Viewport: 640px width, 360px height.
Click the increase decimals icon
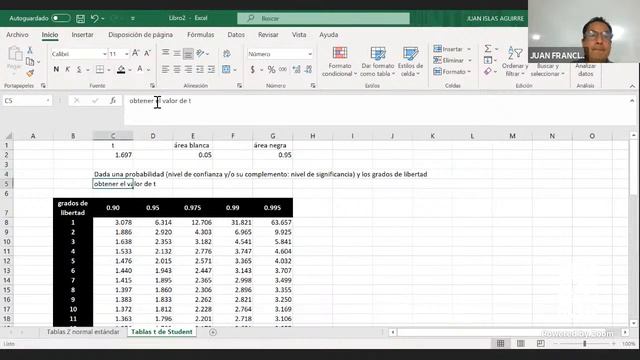[296, 70]
